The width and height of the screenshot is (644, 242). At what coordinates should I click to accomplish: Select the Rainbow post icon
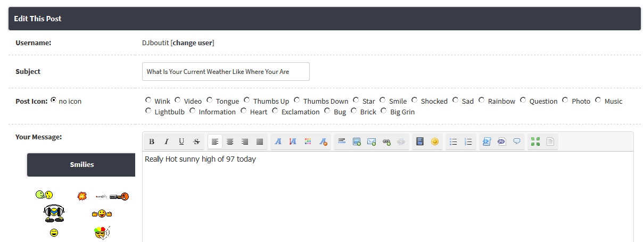tap(482, 100)
